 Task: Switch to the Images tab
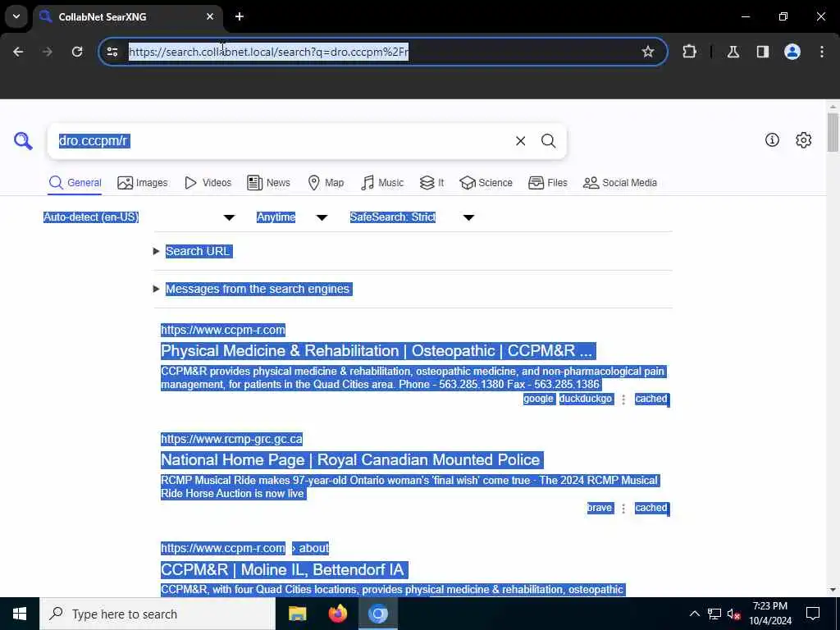coord(143,183)
